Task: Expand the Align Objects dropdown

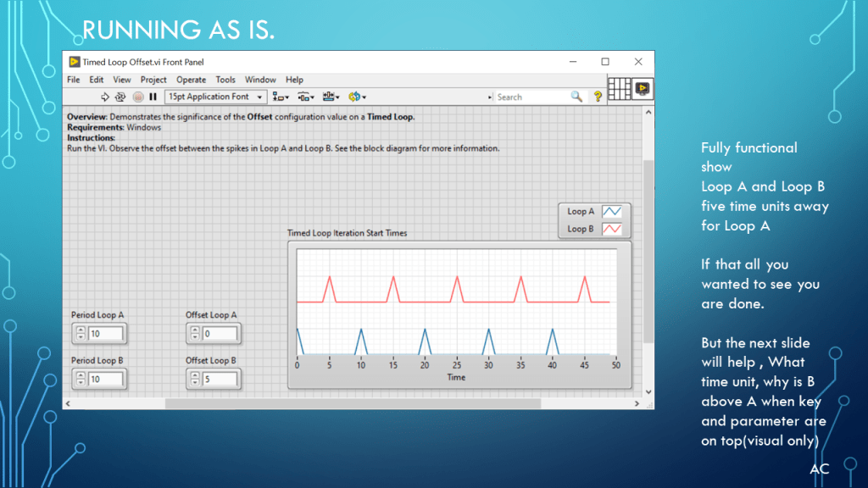Action: click(x=281, y=97)
